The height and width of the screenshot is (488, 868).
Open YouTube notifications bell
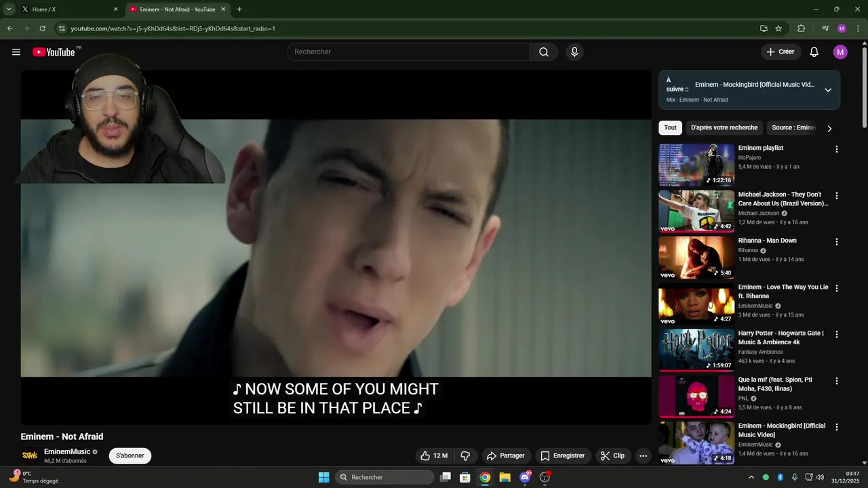pos(814,52)
